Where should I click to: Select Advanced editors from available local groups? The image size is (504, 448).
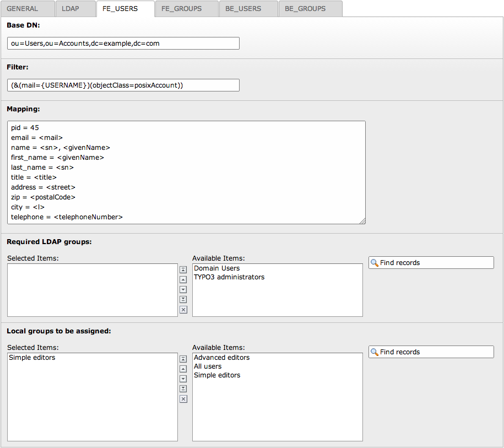221,358
